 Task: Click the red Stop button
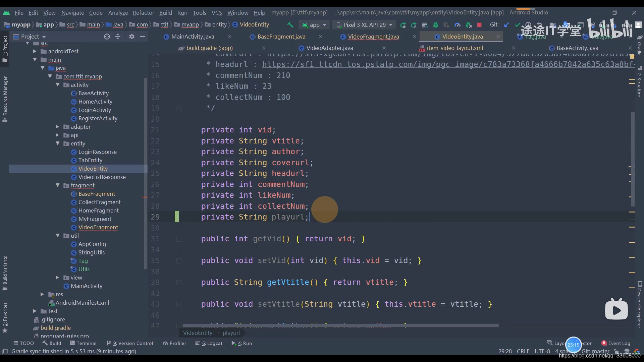click(479, 25)
